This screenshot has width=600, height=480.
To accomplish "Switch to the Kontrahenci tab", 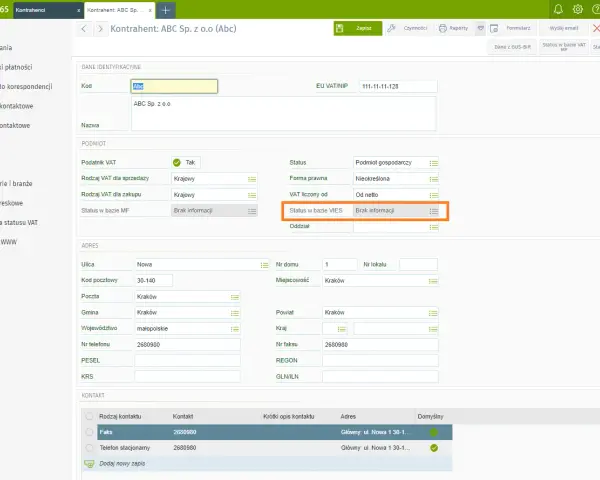I will (45, 10).
